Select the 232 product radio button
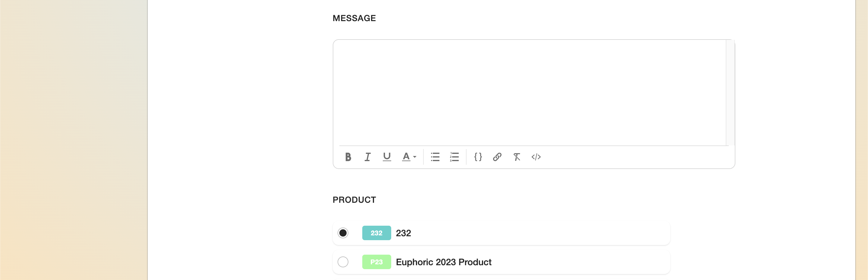This screenshot has height=280, width=868. pyautogui.click(x=343, y=233)
